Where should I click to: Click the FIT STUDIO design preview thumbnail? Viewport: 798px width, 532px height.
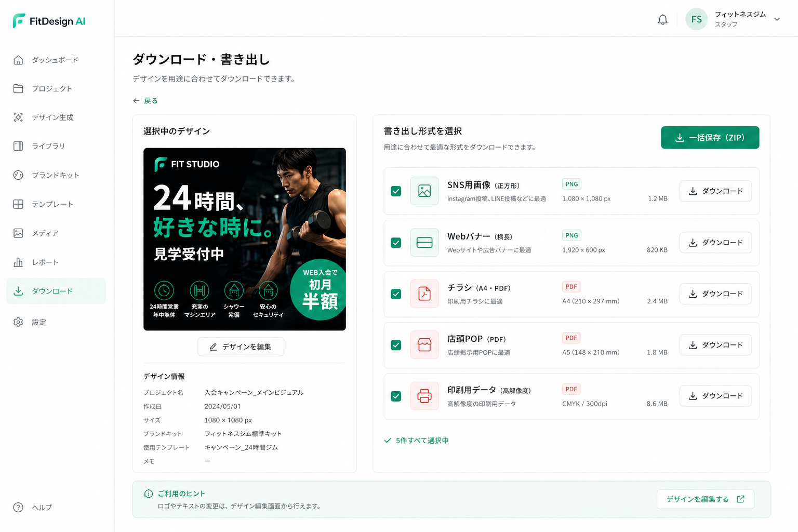[245, 239]
